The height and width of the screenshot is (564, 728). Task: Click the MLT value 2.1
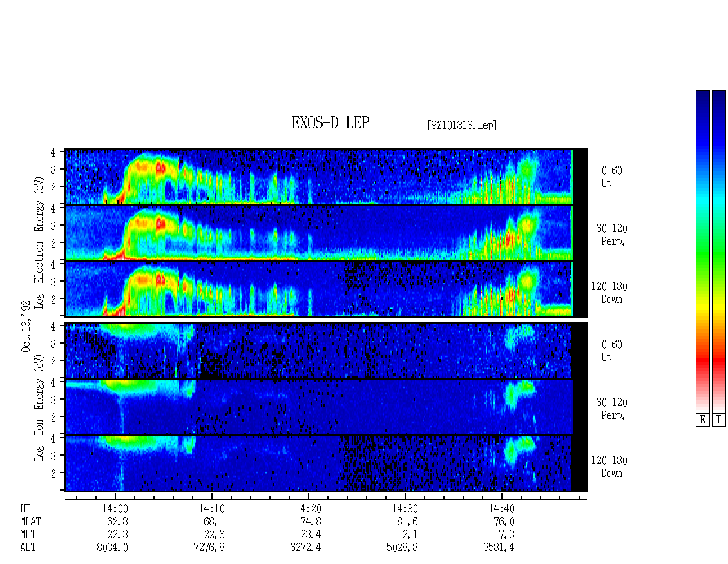[410, 535]
